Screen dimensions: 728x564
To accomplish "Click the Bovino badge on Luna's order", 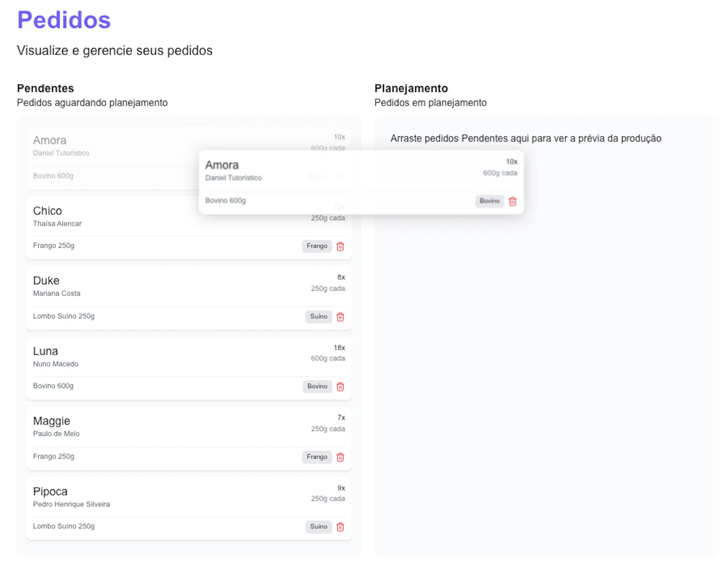I will click(x=317, y=386).
